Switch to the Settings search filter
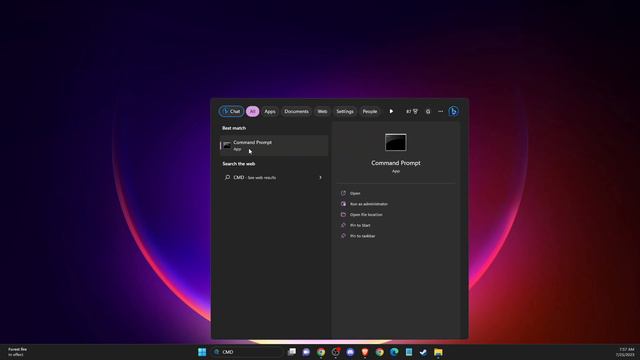The width and height of the screenshot is (640, 360). click(344, 111)
